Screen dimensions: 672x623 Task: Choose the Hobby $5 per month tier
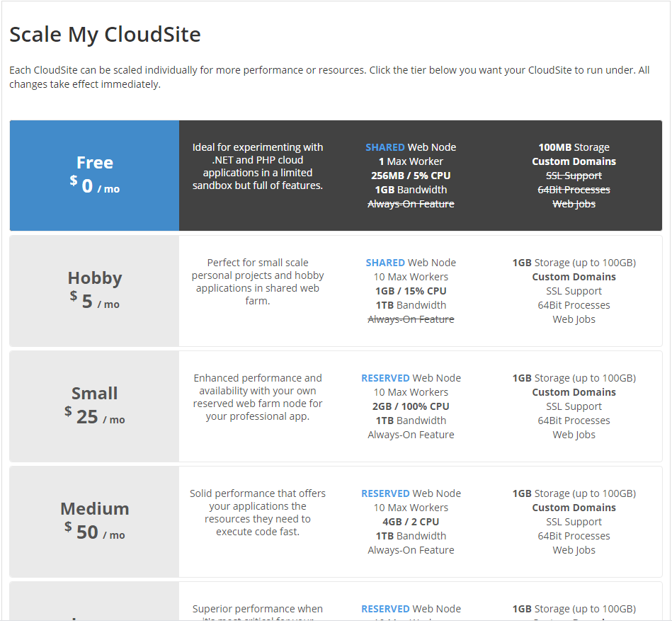point(94,290)
